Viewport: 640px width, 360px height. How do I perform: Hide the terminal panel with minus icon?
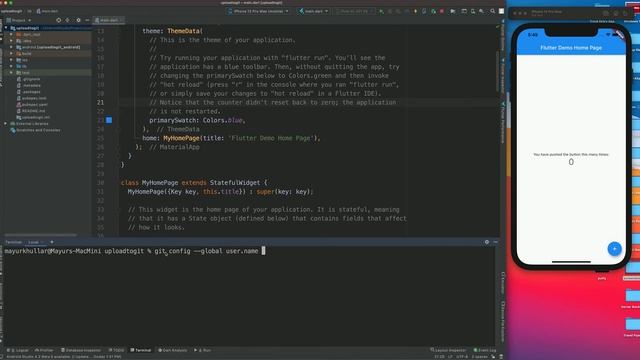[x=496, y=242]
